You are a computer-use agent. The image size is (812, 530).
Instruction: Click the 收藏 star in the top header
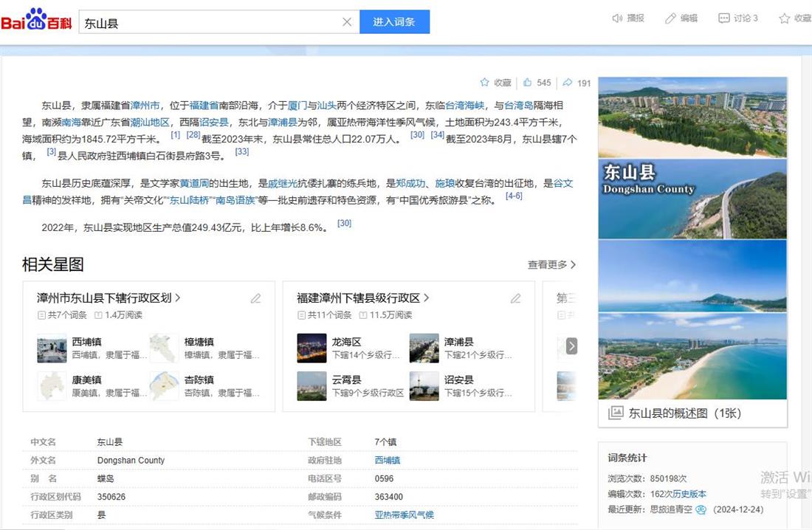795,18
